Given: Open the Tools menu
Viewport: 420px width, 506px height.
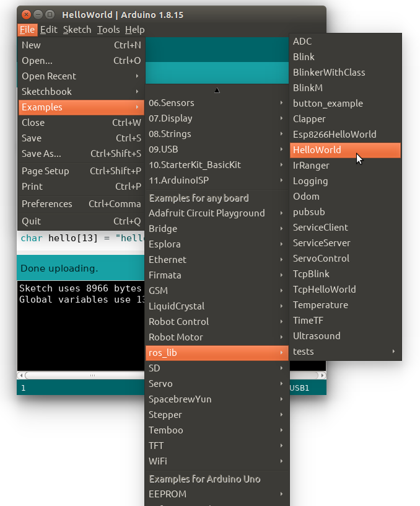Looking at the screenshot, I should click(108, 30).
